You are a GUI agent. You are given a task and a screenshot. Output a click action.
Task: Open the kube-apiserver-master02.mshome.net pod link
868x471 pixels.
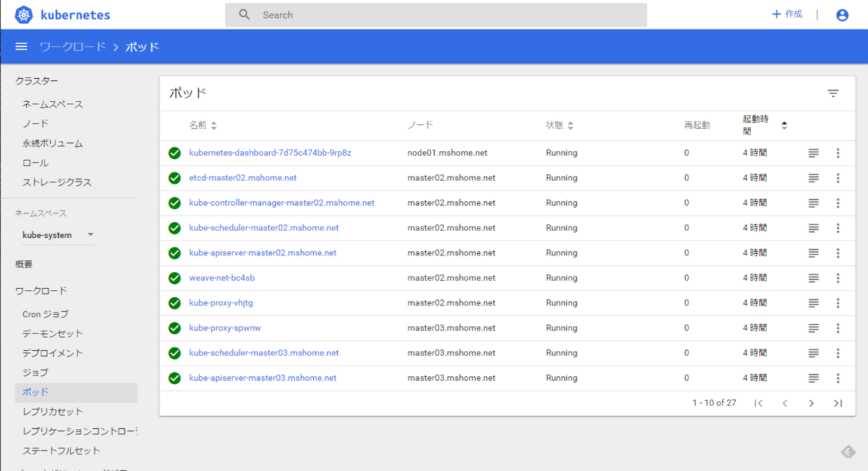click(x=262, y=253)
